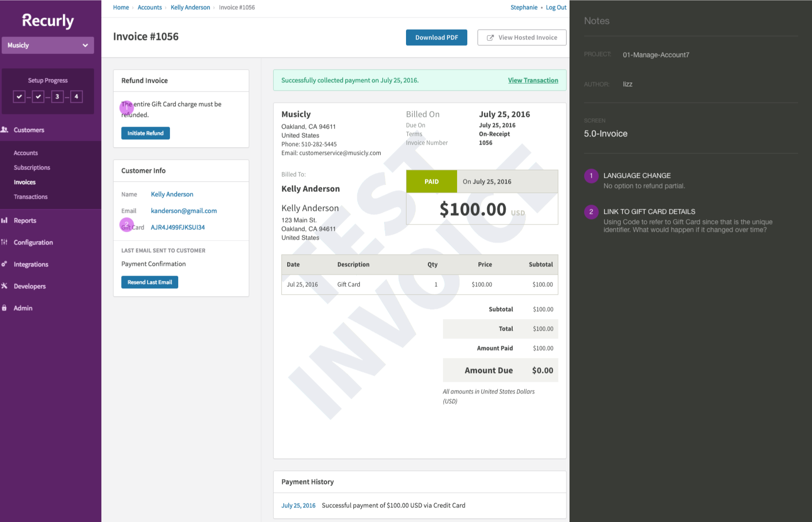Open the Integrations section
This screenshot has height=522, width=812.
(31, 264)
